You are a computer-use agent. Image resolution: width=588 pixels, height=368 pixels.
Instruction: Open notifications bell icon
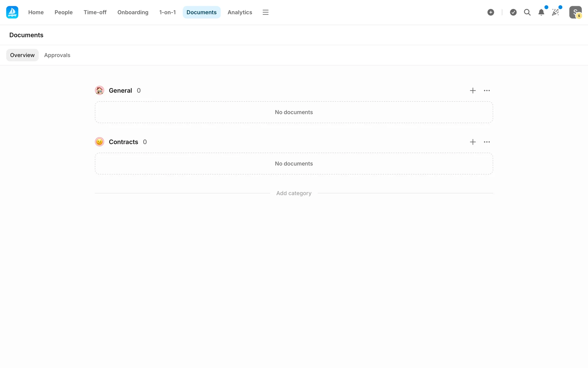[x=541, y=12]
